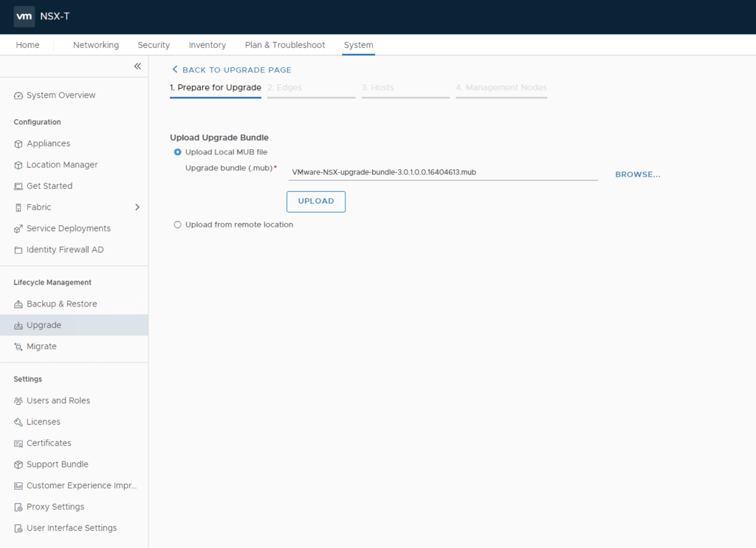
Task: Switch to the Security tab
Action: tap(154, 45)
